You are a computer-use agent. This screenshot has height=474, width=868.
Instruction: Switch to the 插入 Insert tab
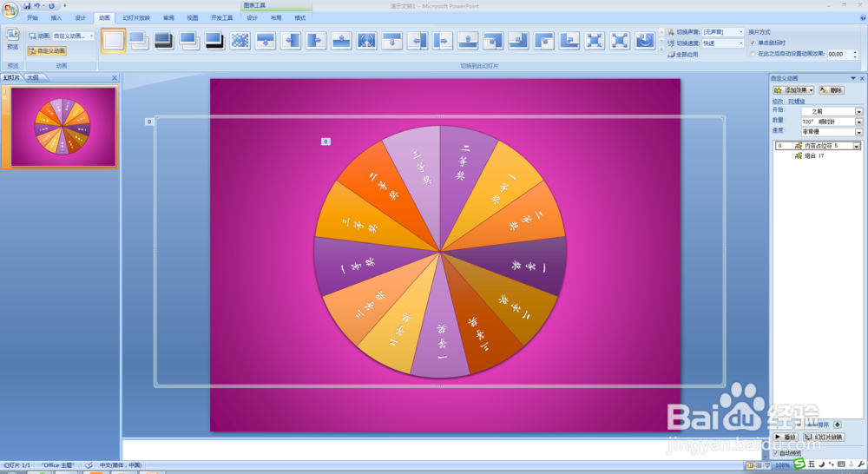point(56,17)
